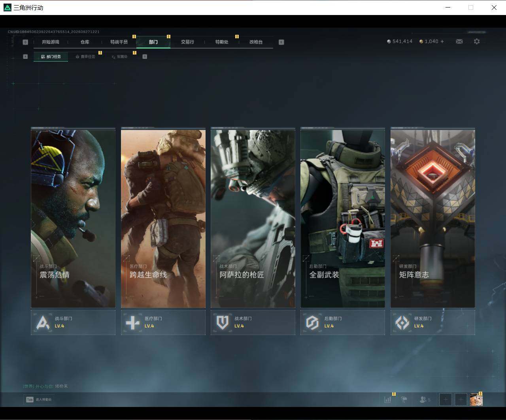
Task: Open the 矩阵意志 research department card
Action: click(x=433, y=218)
